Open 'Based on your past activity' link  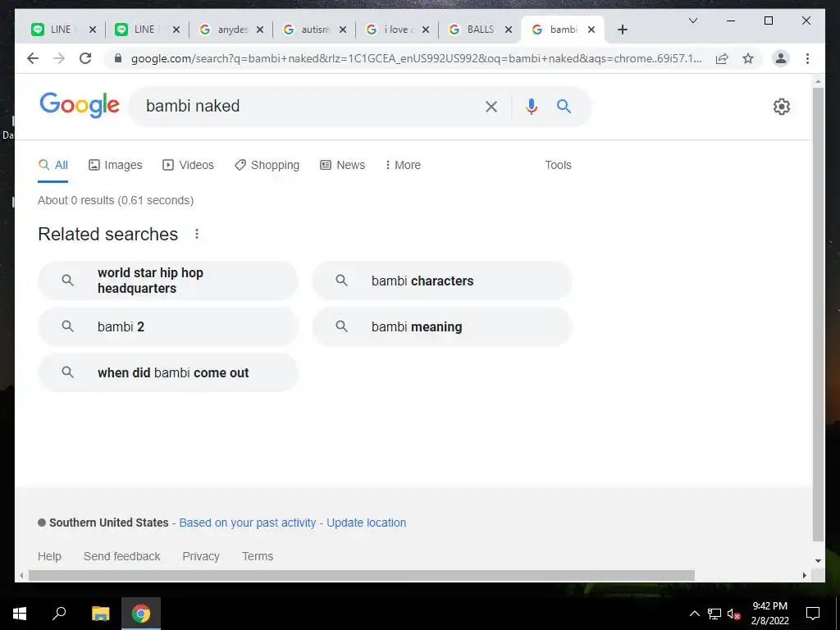click(248, 523)
